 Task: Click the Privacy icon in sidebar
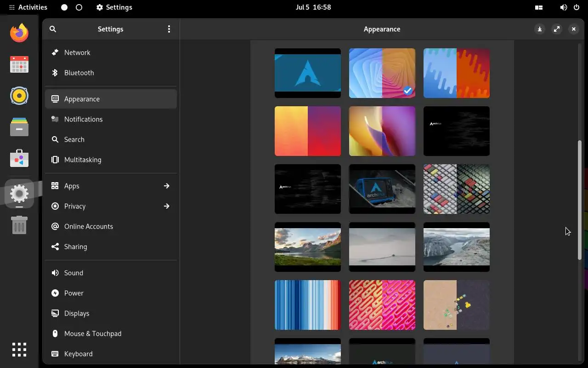(55, 206)
